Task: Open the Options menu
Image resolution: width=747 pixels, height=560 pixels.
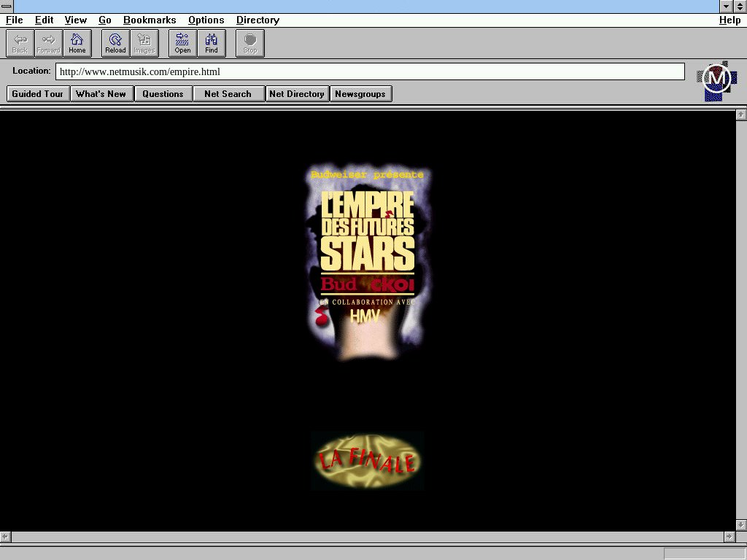Action: coord(206,20)
